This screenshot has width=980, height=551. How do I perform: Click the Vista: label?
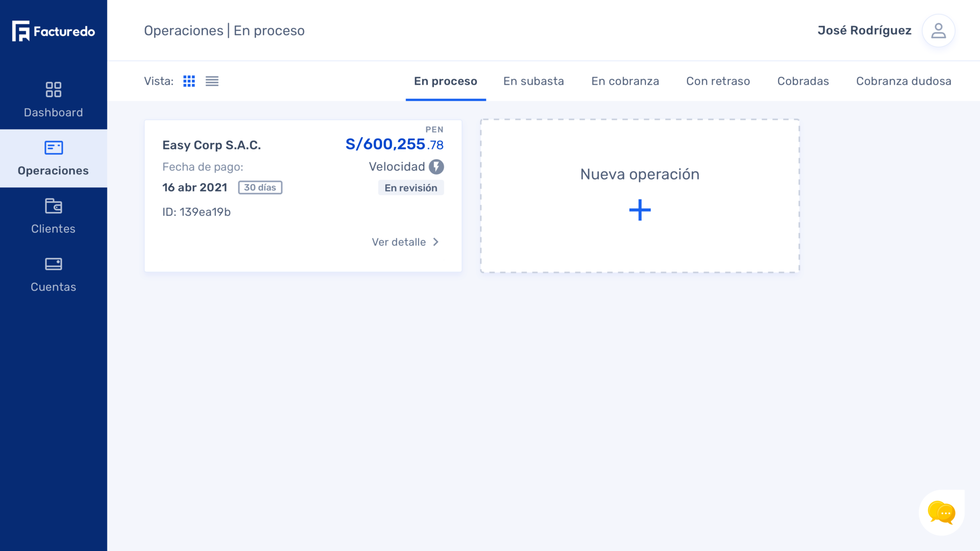pyautogui.click(x=158, y=81)
